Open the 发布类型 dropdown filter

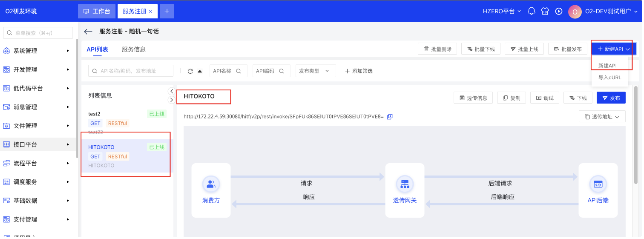pos(315,71)
